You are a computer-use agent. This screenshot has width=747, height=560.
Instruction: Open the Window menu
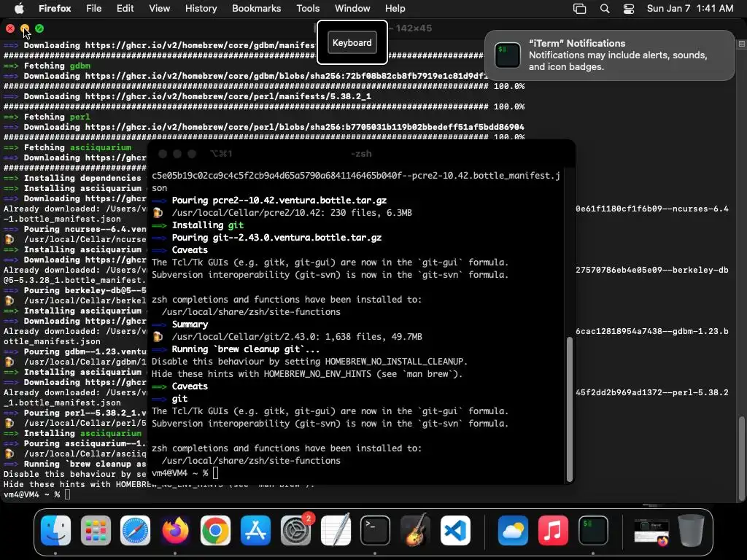click(352, 8)
